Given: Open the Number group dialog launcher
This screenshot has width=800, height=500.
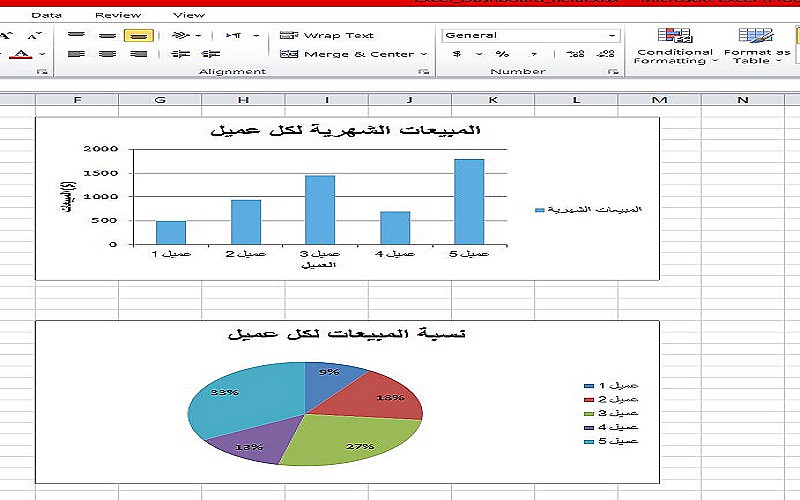Looking at the screenshot, I should coord(613,72).
